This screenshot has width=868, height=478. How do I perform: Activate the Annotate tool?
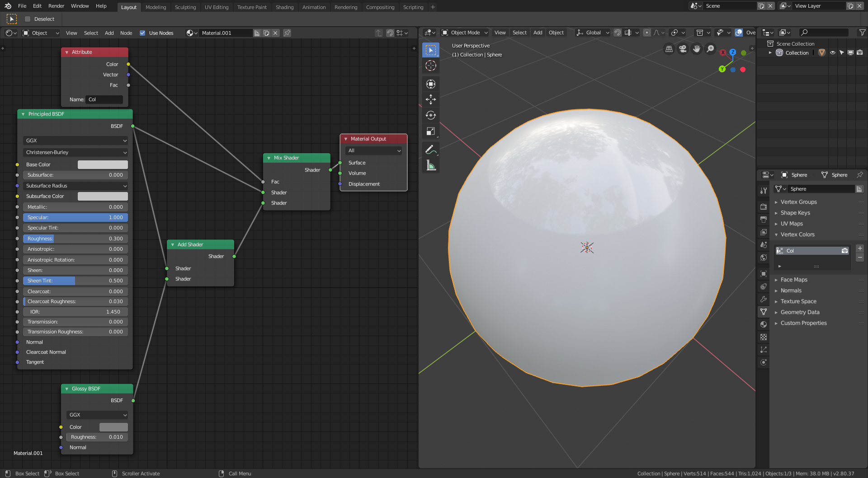[431, 149]
